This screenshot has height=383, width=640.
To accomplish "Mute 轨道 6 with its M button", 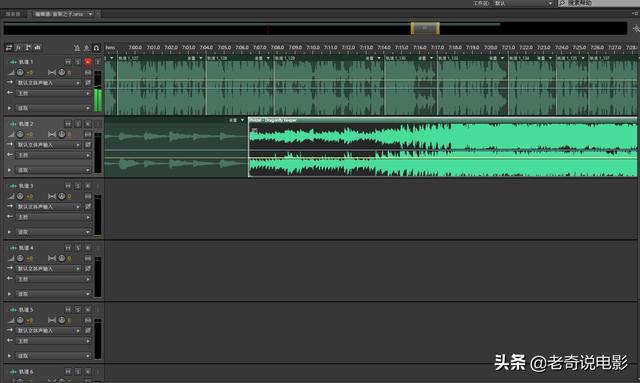I will pyautogui.click(x=68, y=372).
